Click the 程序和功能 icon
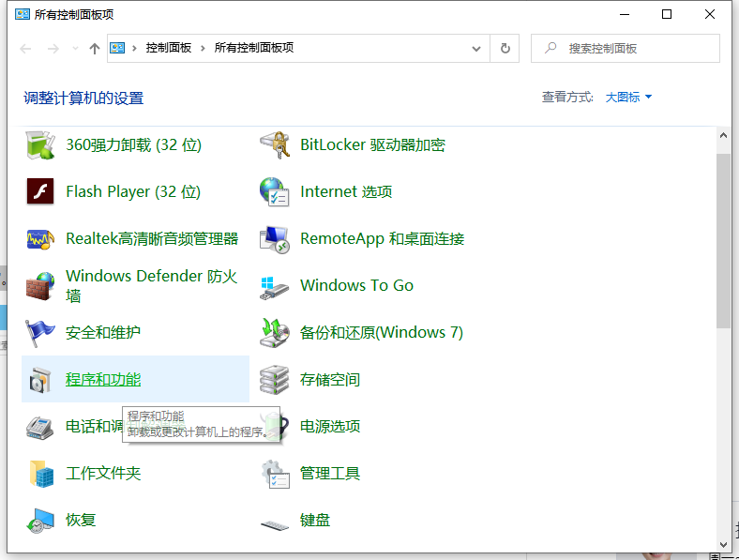The height and width of the screenshot is (560, 739). coord(40,380)
